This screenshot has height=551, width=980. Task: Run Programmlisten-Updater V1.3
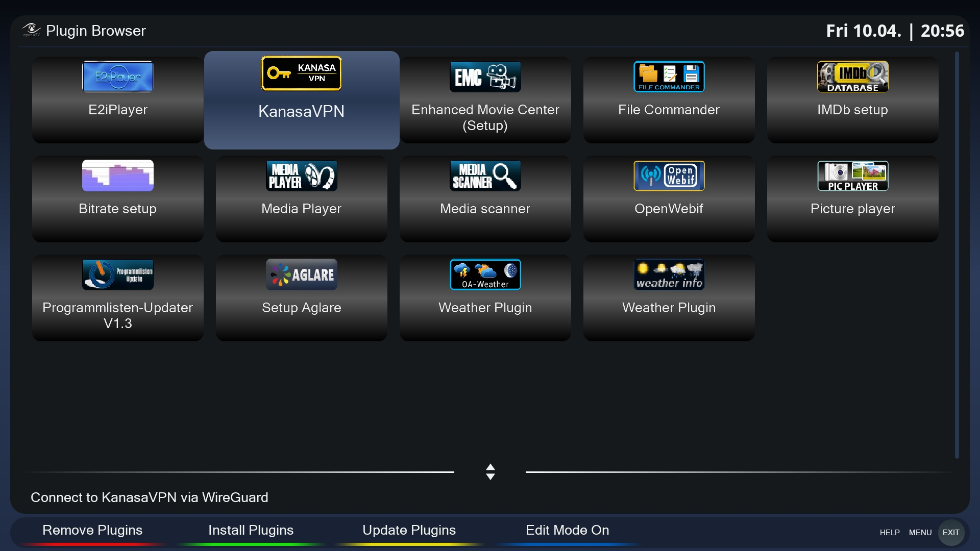(117, 297)
